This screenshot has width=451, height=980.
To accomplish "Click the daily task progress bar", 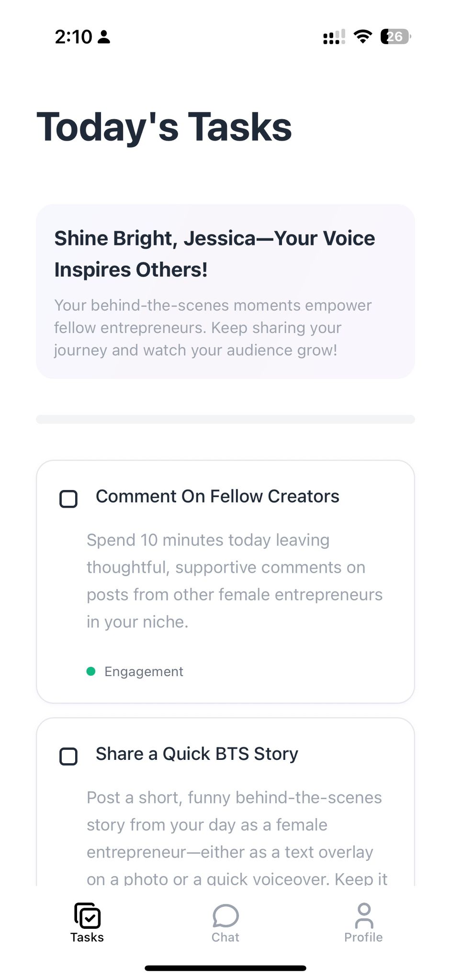I will (225, 419).
